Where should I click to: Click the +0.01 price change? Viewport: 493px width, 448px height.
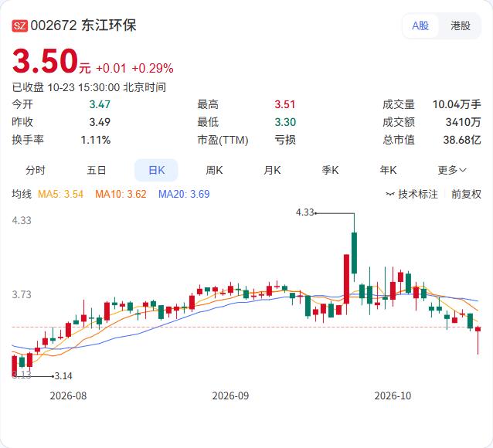coord(111,68)
